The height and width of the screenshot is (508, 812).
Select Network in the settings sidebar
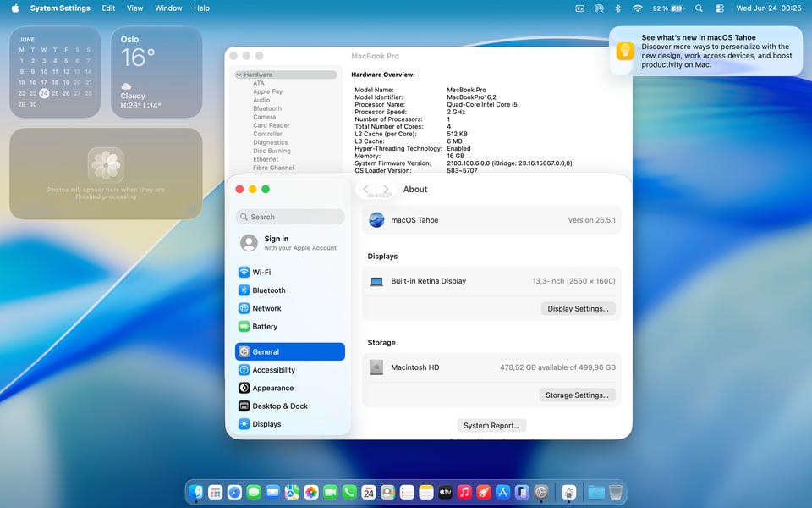(290, 308)
